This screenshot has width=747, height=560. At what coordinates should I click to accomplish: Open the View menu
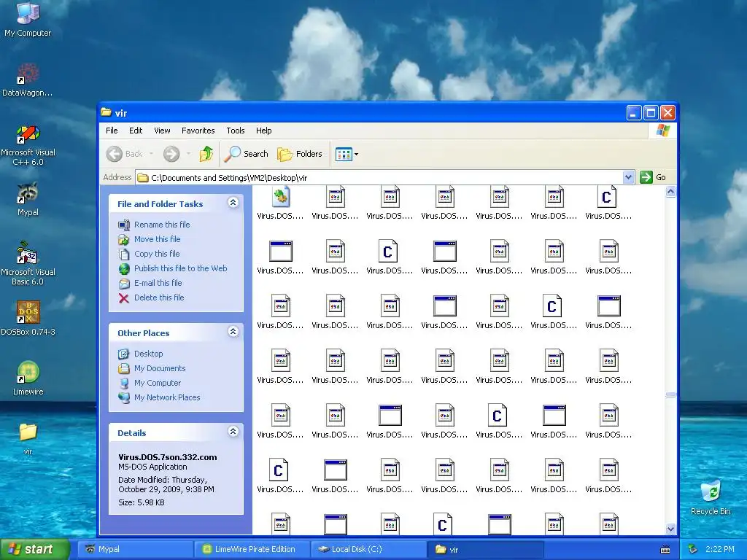162,131
